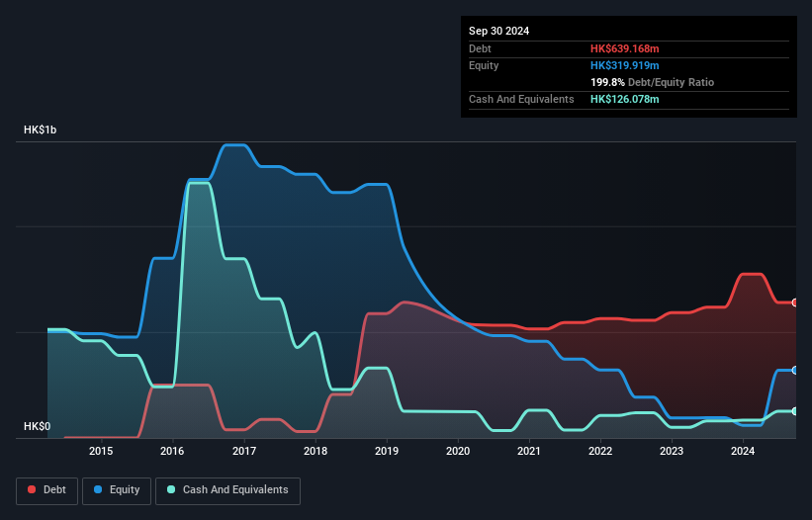Viewport: 812px width, 520px height.
Task: Toggle Cash And Equivalents legend button
Action: pos(227,490)
